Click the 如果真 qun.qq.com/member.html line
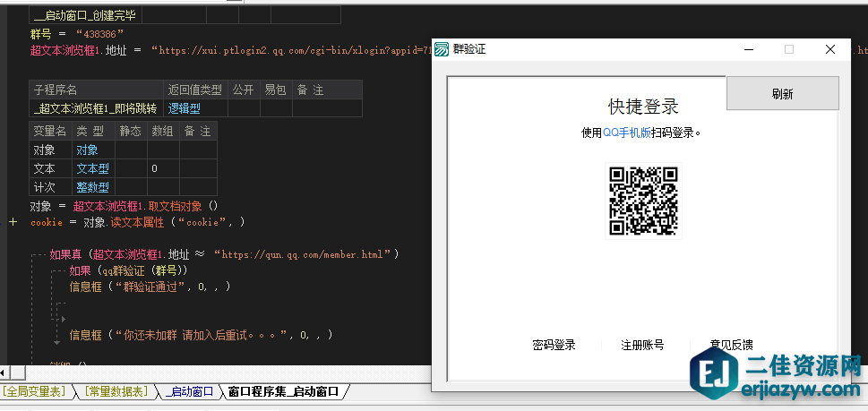 [x=224, y=255]
